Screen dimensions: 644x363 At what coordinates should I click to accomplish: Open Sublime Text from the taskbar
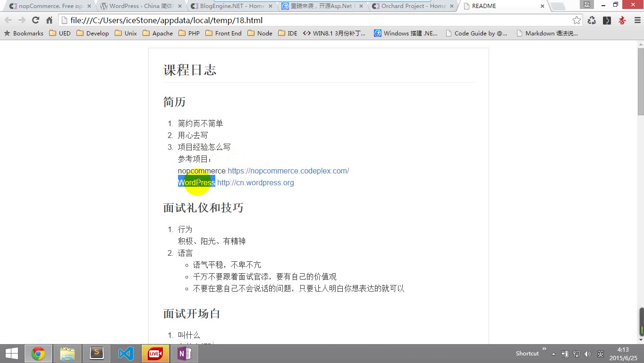97,354
